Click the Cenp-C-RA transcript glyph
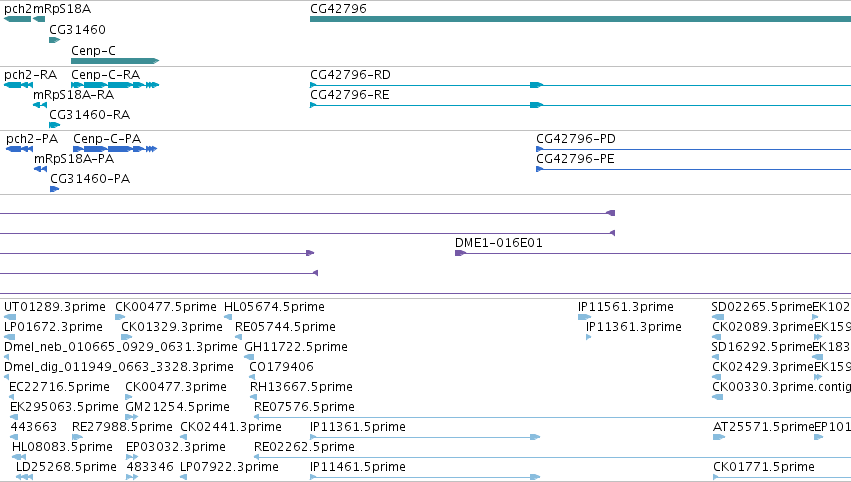 (115, 85)
